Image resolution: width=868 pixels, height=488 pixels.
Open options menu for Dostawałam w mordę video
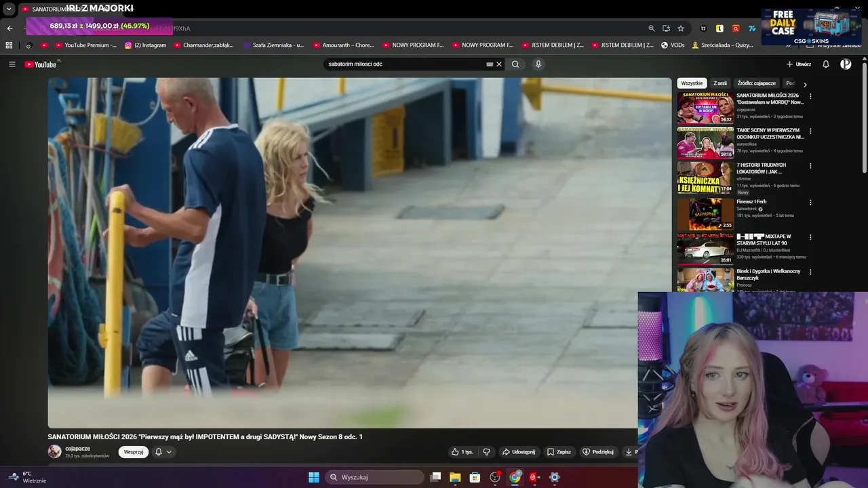(810, 96)
